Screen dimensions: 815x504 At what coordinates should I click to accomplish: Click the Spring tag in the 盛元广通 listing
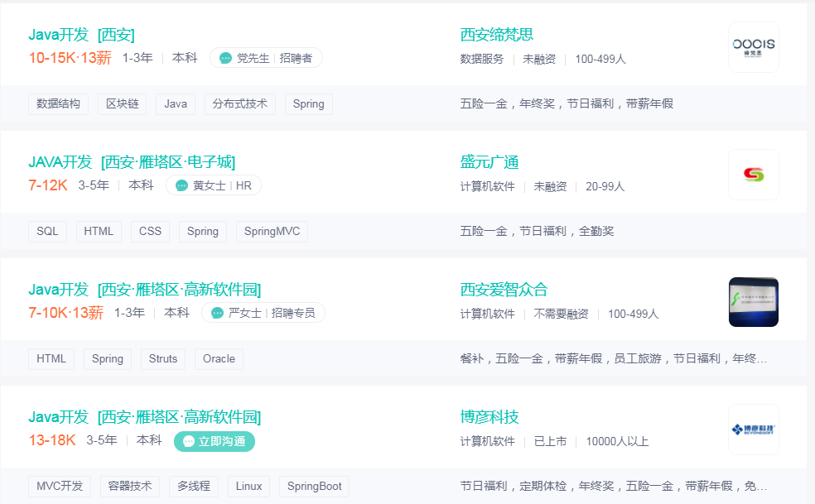tap(203, 231)
